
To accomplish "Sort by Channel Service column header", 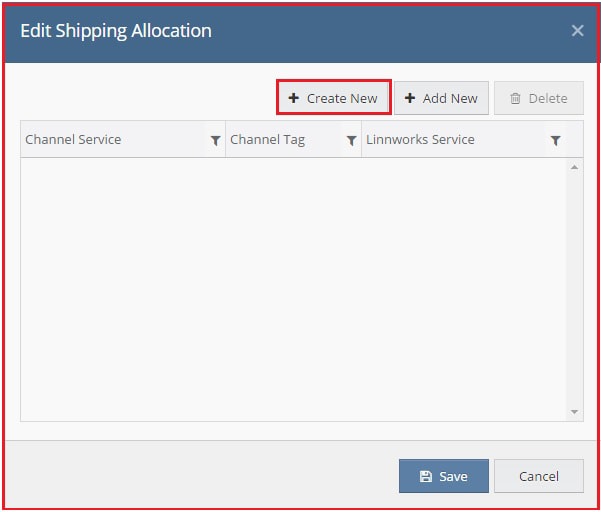I will coord(73,139).
